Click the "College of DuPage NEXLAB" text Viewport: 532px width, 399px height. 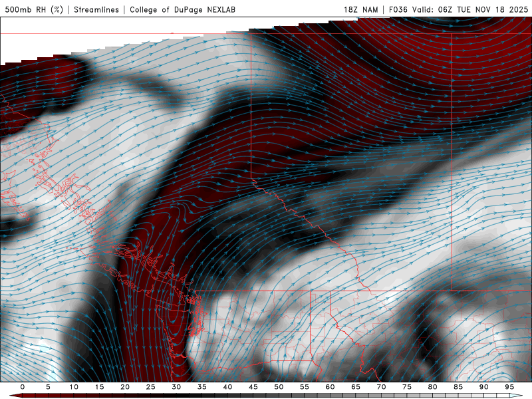tap(182, 10)
